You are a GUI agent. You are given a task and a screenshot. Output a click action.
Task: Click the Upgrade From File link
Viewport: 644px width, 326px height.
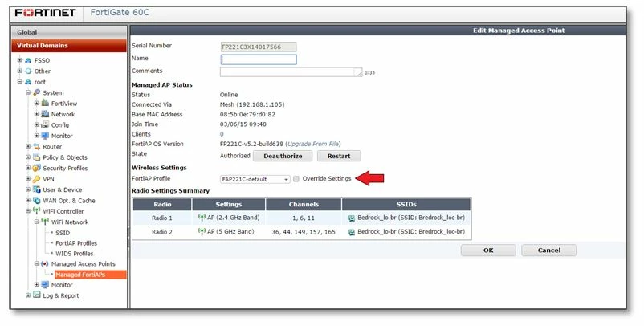tap(313, 144)
